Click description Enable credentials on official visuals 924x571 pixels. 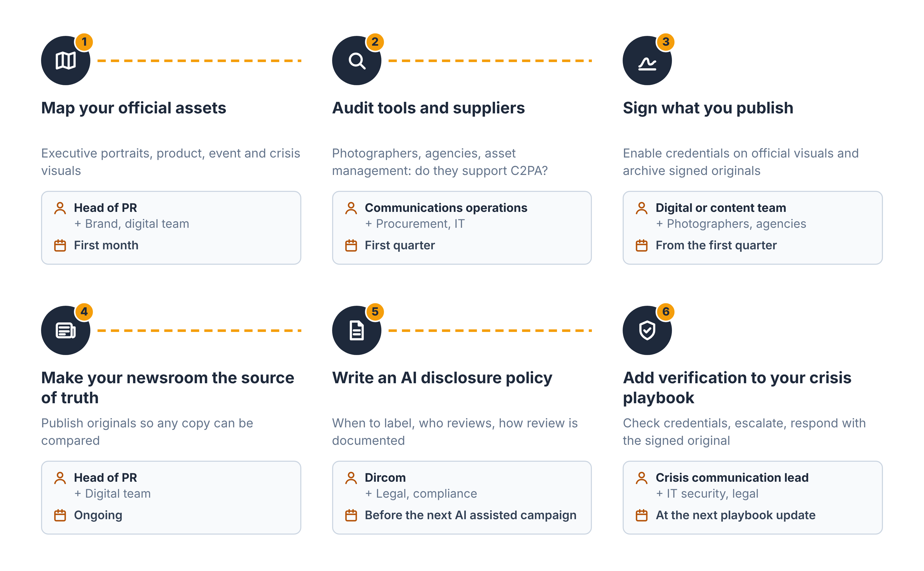click(740, 162)
